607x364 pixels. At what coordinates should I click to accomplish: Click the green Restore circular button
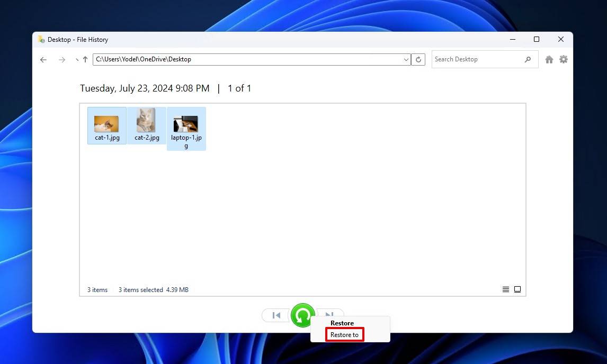[302, 315]
